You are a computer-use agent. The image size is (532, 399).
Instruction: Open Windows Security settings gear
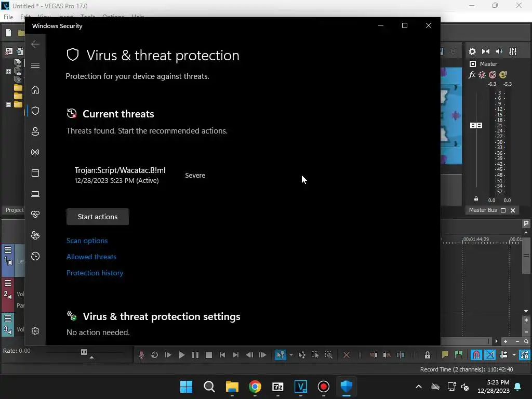[x=35, y=331]
